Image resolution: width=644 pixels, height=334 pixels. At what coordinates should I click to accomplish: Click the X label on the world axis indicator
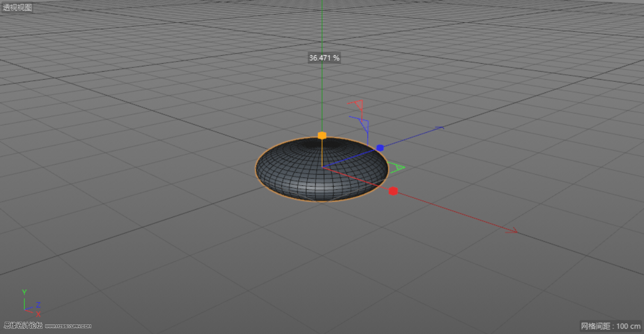[x=38, y=314]
